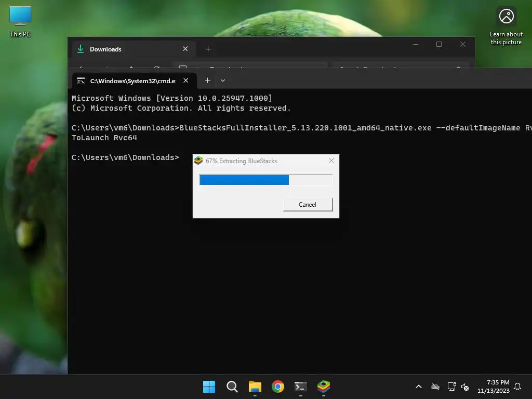The width and height of the screenshot is (532, 399).
Task: Show hidden system tray icons
Action: point(419,387)
